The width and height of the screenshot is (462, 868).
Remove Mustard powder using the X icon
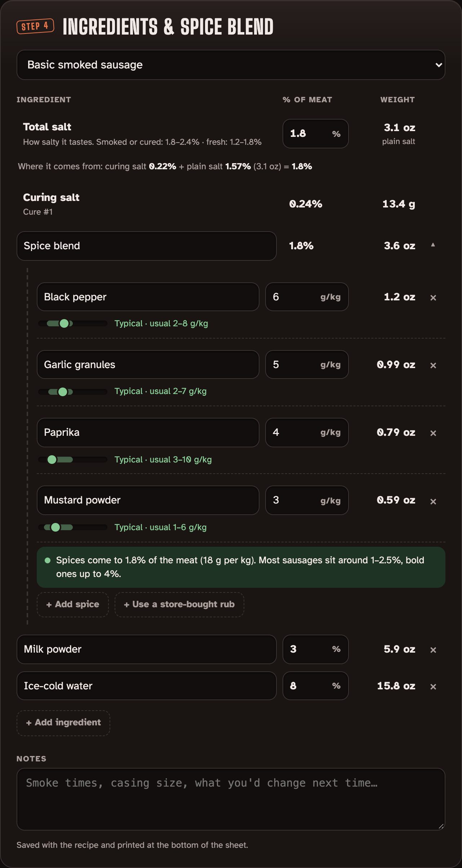click(x=433, y=501)
